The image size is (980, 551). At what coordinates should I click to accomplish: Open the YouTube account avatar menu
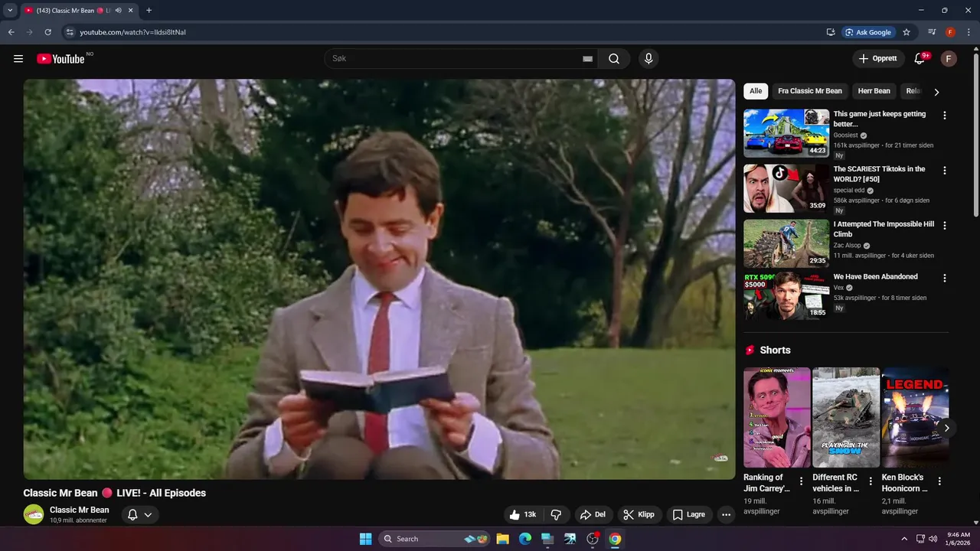[x=949, y=59]
